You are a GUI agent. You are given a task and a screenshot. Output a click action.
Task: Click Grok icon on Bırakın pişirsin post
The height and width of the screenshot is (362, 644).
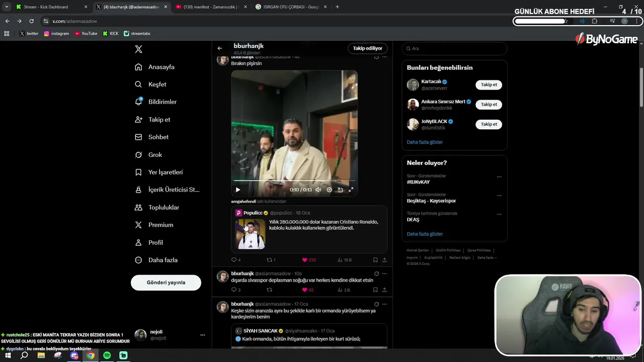tap(376, 57)
